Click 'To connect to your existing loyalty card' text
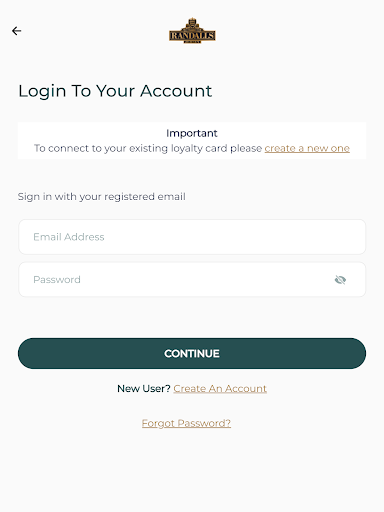384x512 pixels. [130, 148]
